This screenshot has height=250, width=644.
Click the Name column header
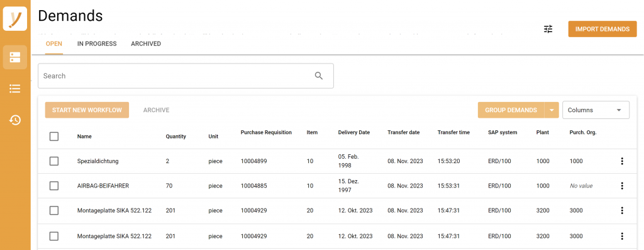click(x=84, y=137)
